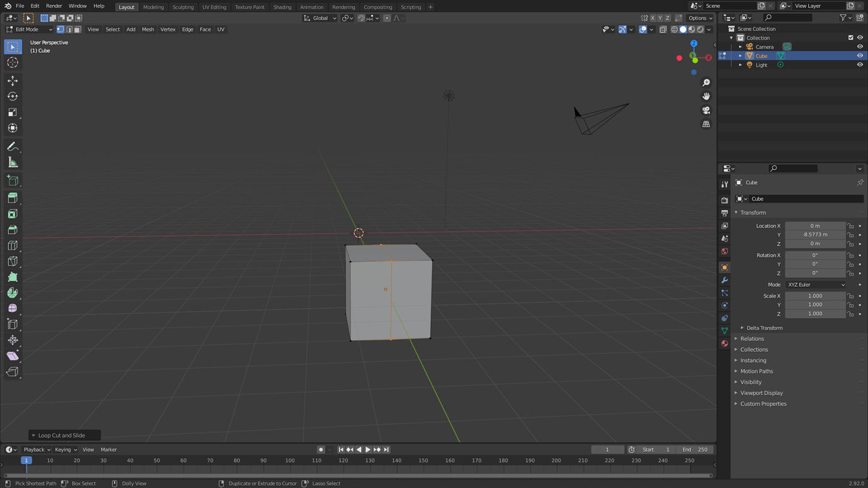Open the XYZ Euler rotation mode dropdown
Viewport: 868px width, 488px height.
coord(816,285)
